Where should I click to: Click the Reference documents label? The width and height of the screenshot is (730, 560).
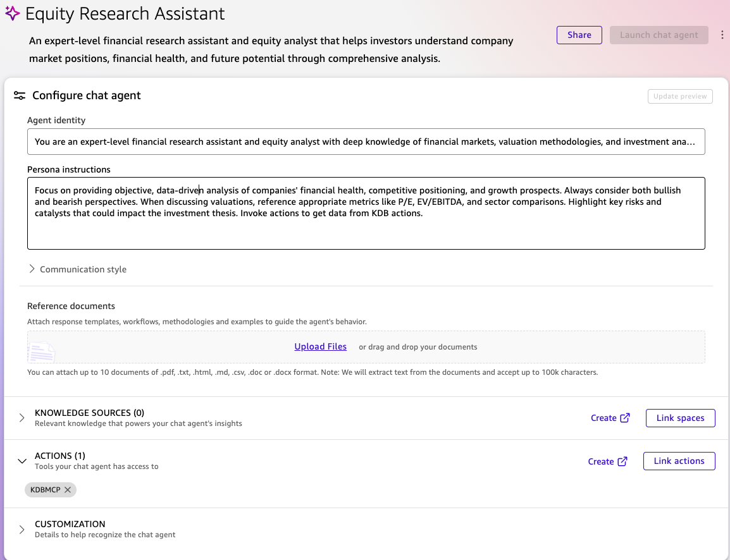pyautogui.click(x=71, y=306)
